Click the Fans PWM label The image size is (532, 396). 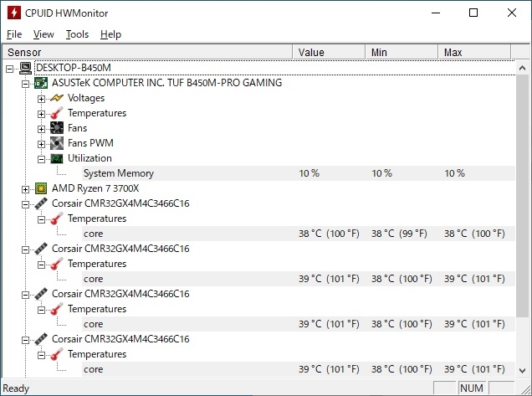coord(90,143)
